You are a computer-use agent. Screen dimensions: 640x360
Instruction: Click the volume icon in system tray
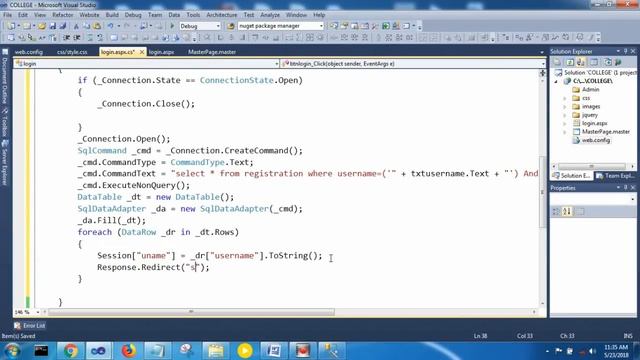click(x=592, y=351)
